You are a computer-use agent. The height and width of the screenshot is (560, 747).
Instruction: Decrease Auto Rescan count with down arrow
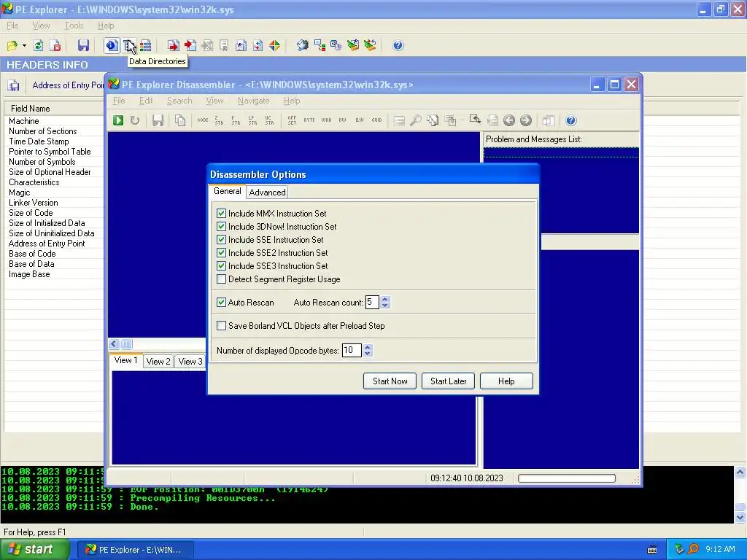[385, 306]
